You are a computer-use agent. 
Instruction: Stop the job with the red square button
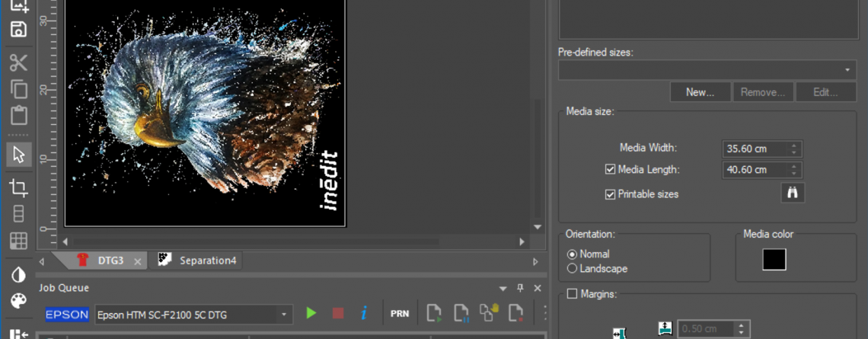pos(337,314)
